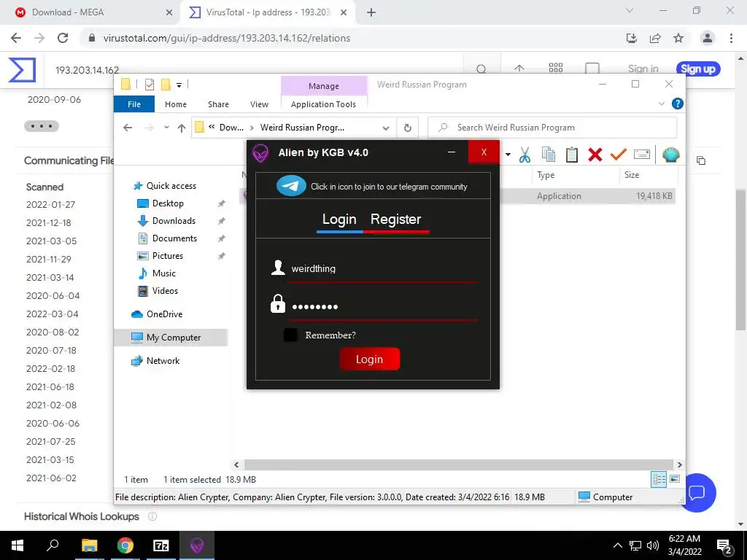
Task: Select the Login tab
Action: pos(339,219)
